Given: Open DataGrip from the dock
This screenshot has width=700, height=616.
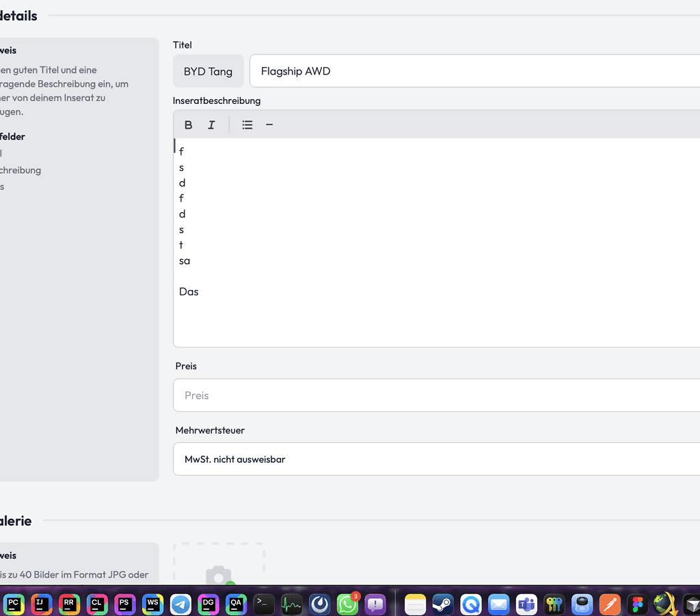Looking at the screenshot, I should [x=208, y=604].
